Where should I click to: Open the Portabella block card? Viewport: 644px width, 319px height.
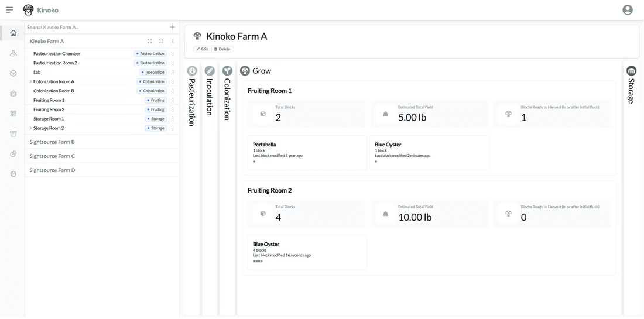coord(307,153)
